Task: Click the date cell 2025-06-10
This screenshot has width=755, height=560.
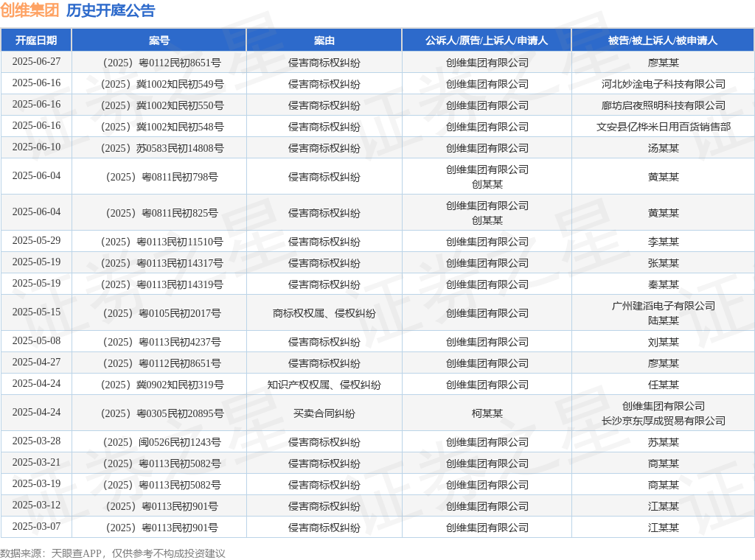Action: (x=37, y=147)
